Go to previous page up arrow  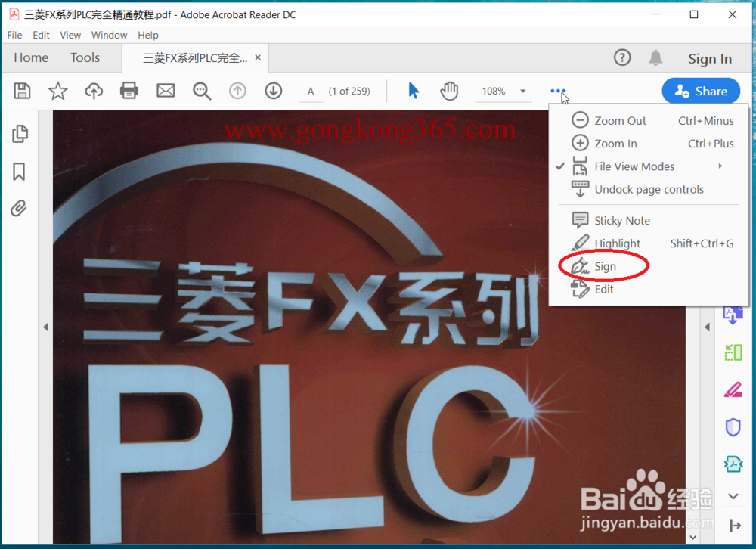(237, 91)
